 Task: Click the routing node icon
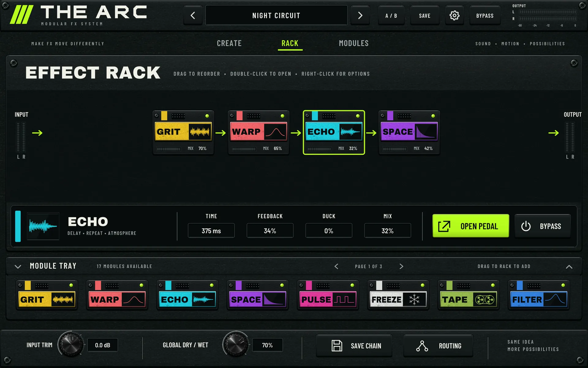tap(422, 346)
